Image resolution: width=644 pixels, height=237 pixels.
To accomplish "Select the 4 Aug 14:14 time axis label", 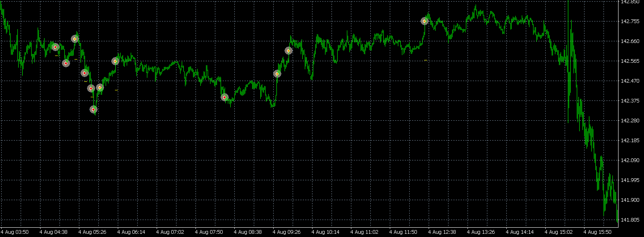I will tap(520, 232).
